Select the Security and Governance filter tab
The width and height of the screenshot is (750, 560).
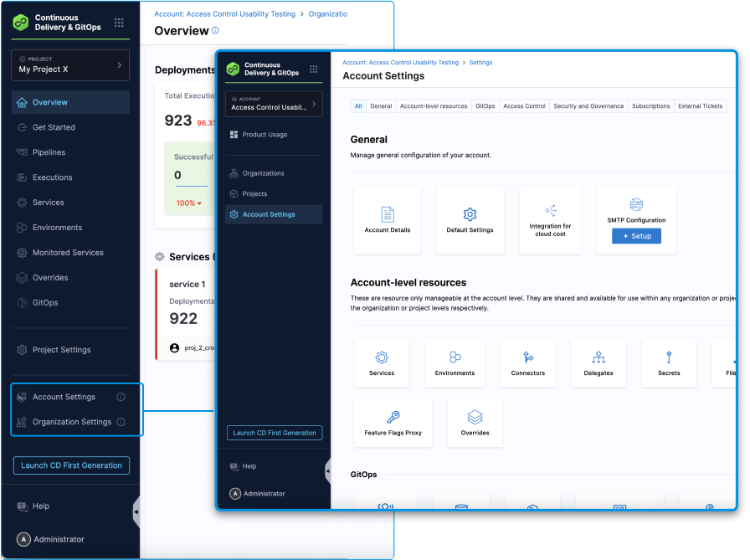pos(588,106)
